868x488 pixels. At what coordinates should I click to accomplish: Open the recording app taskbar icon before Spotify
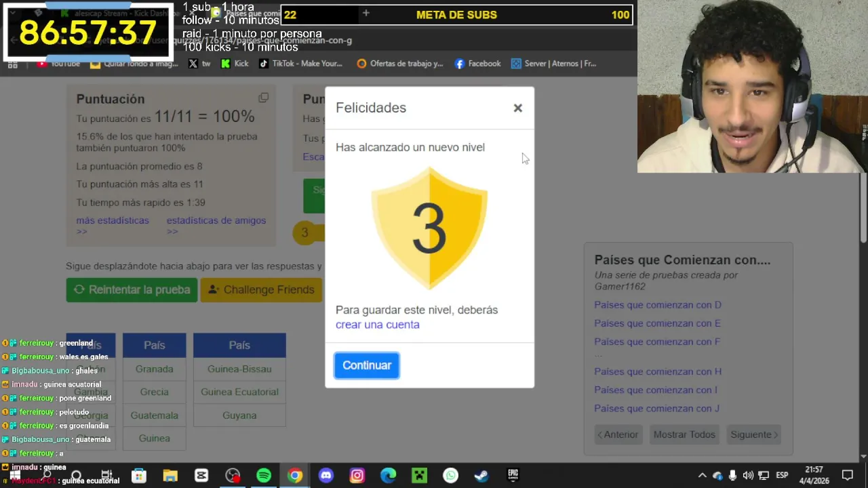coord(233,476)
